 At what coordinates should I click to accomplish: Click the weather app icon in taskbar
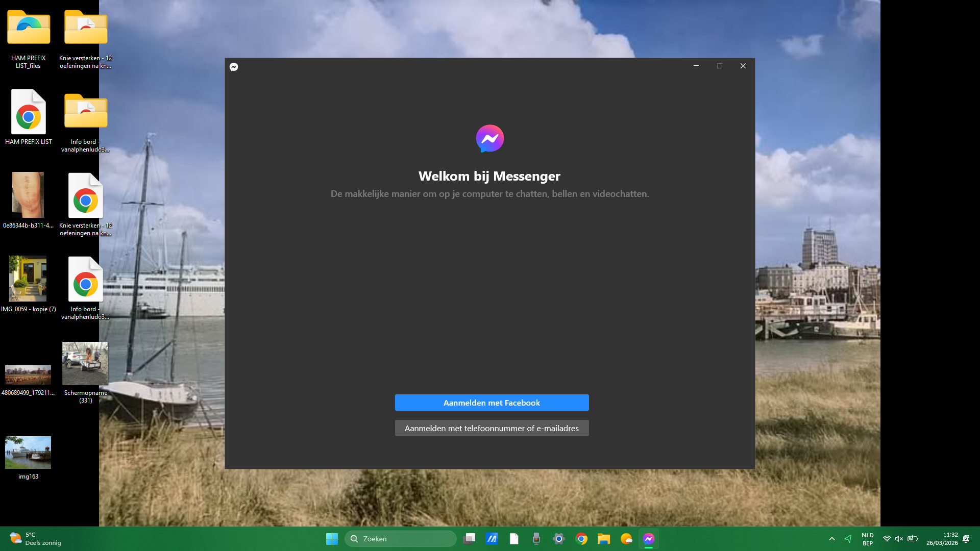pyautogui.click(x=626, y=539)
